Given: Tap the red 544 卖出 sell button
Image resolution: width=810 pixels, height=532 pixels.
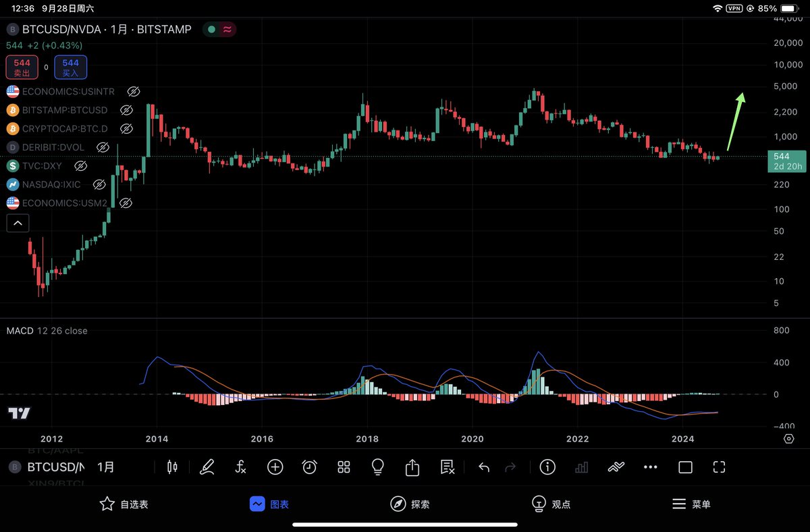Looking at the screenshot, I should click(22, 68).
